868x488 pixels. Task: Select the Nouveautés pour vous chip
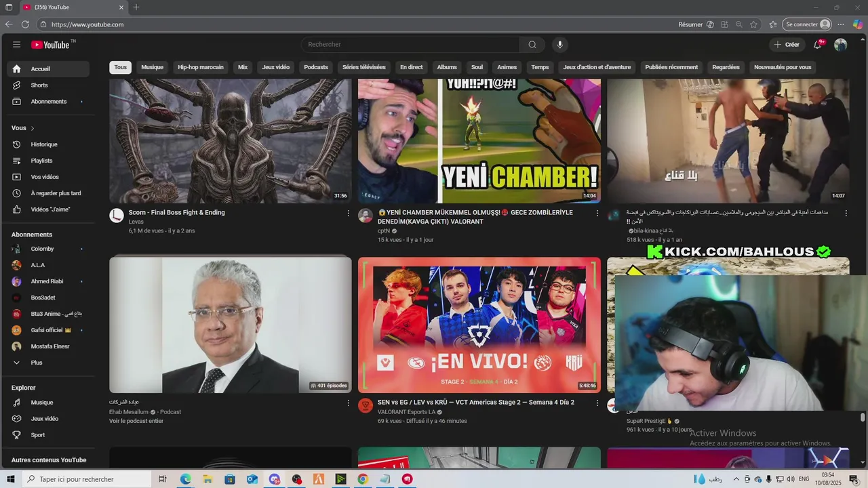click(783, 67)
